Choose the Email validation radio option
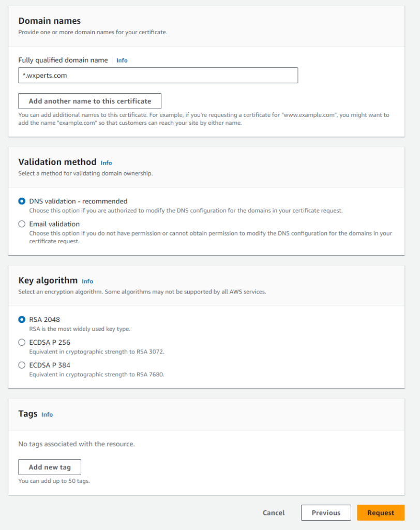Screen dimensions: 420x530 coord(22,224)
